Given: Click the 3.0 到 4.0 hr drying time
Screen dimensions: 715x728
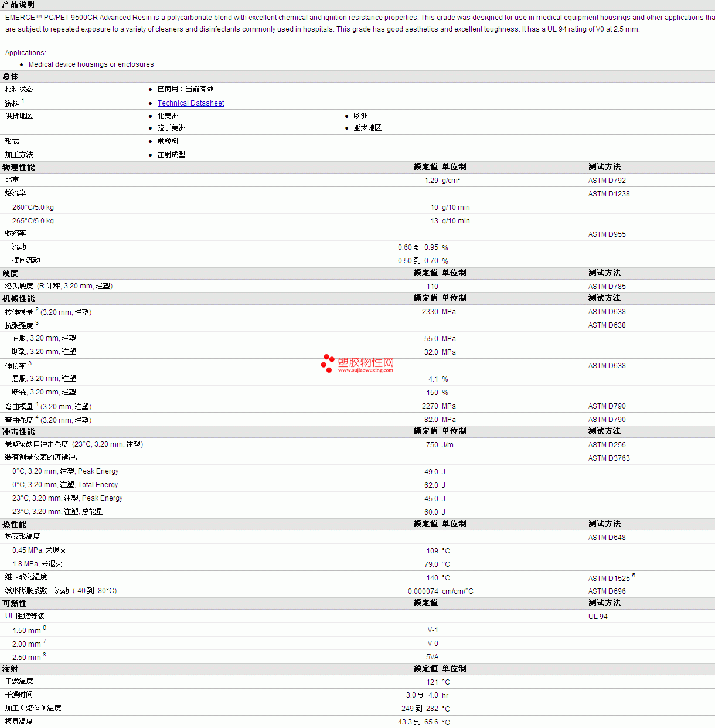Looking at the screenshot, I should (427, 696).
